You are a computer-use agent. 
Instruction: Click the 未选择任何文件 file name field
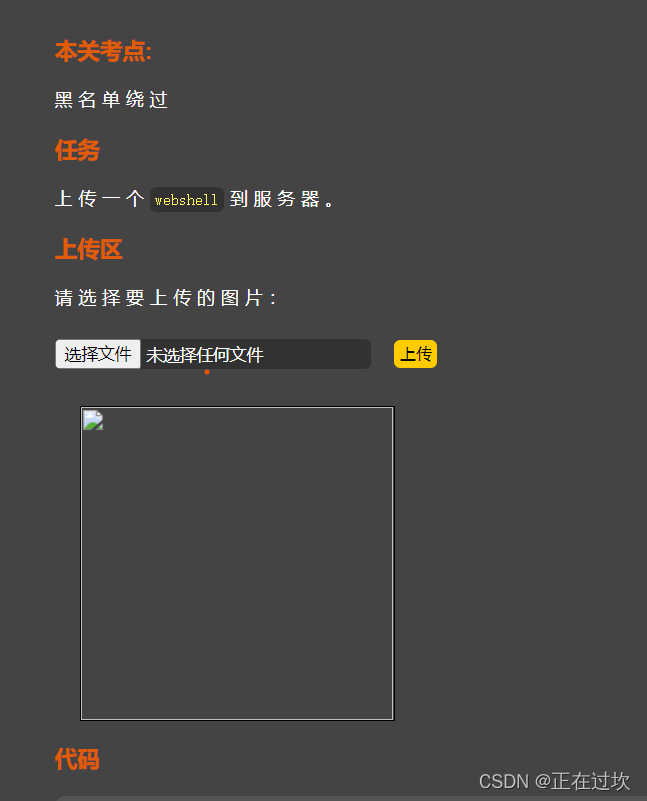tap(255, 354)
